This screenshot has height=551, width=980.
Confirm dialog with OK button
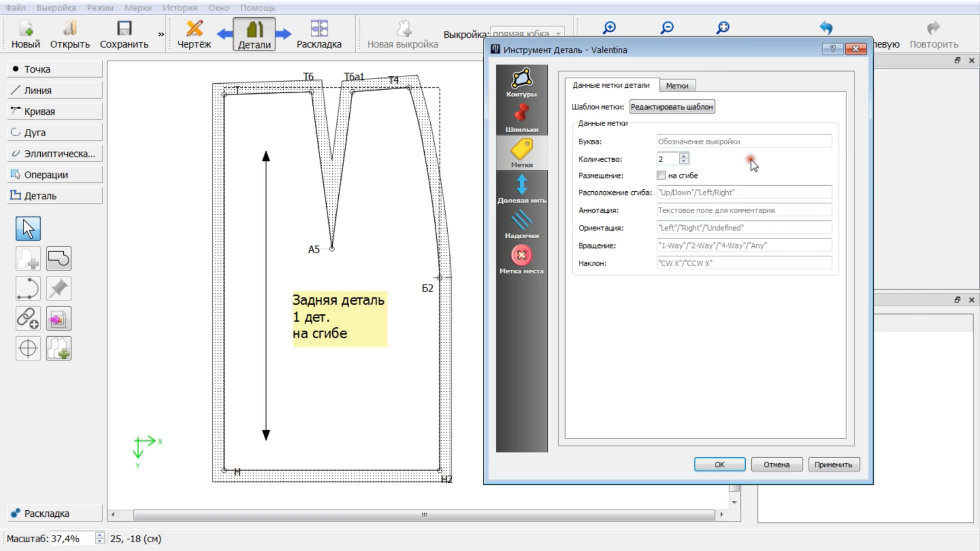point(720,464)
